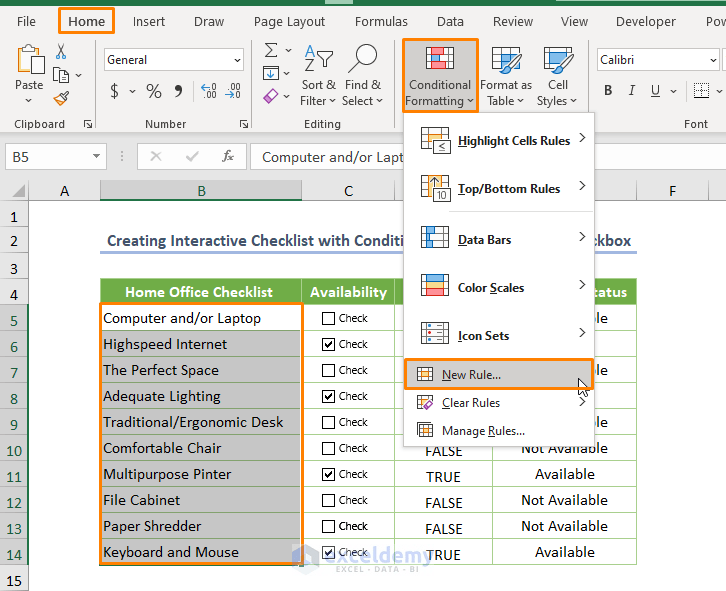Click the Clear eraser icon
Image resolution: width=726 pixels, height=591 pixels.
pyautogui.click(x=271, y=96)
